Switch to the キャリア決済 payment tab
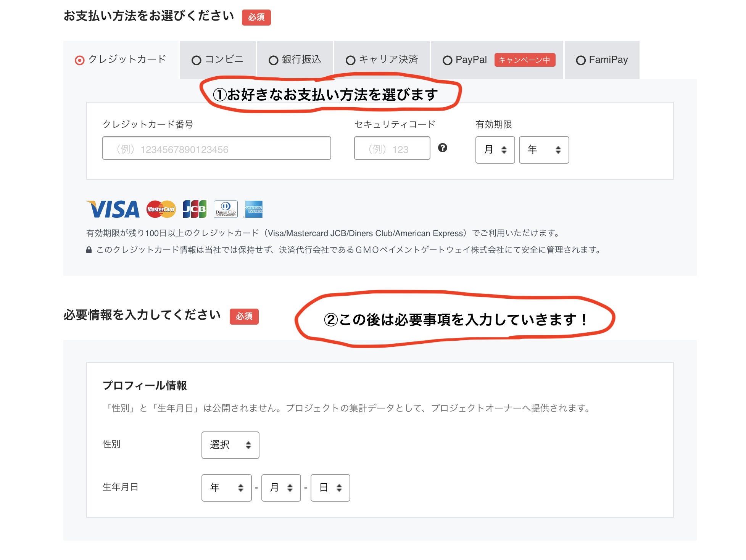This screenshot has width=746, height=560. [x=382, y=60]
